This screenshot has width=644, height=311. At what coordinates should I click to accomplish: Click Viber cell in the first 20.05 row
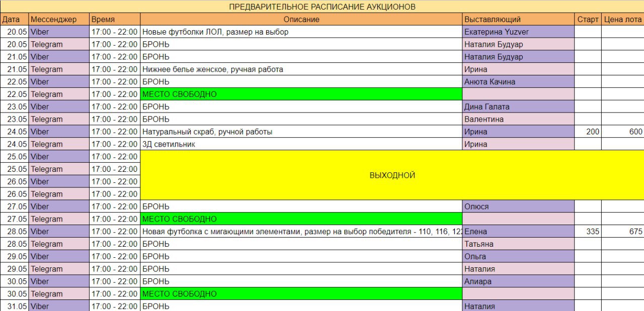pyautogui.click(x=59, y=32)
